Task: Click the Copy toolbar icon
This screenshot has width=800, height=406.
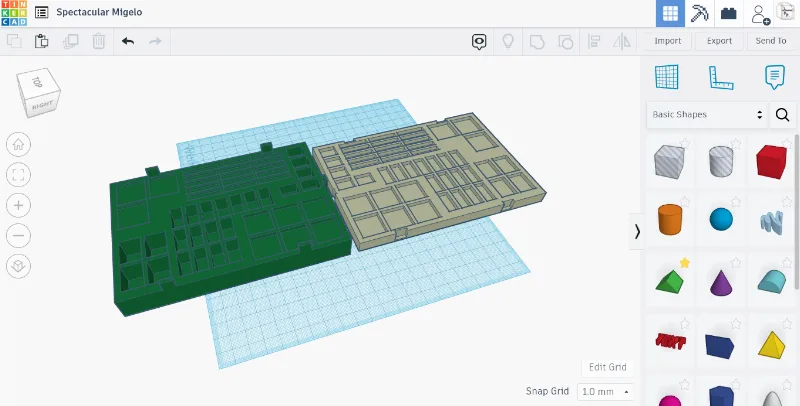Action: point(14,41)
